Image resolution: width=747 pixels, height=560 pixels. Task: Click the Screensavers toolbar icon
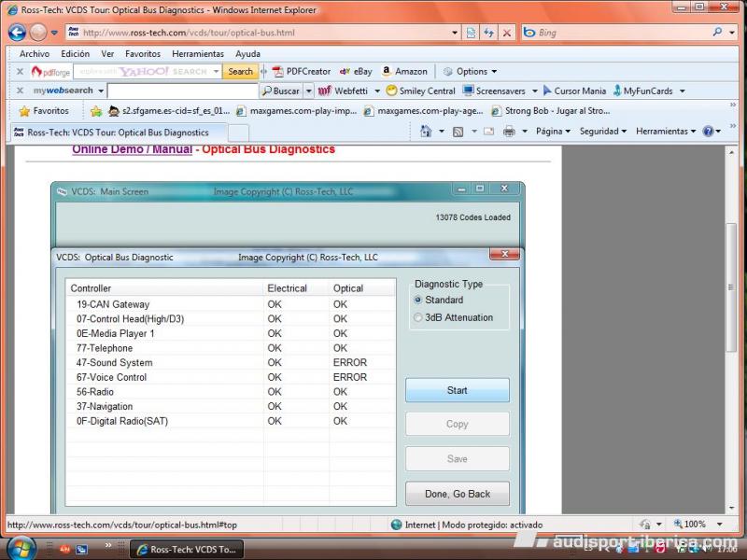pyautogui.click(x=494, y=91)
